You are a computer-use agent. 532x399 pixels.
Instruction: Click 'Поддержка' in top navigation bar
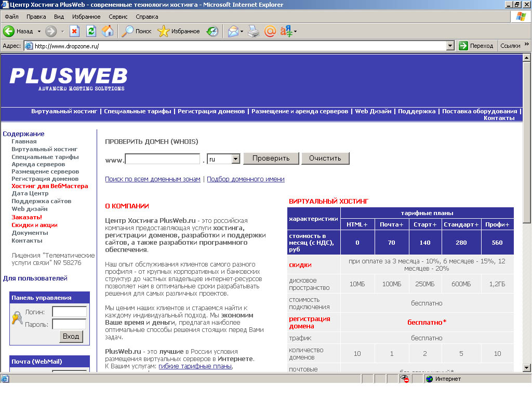point(417,111)
